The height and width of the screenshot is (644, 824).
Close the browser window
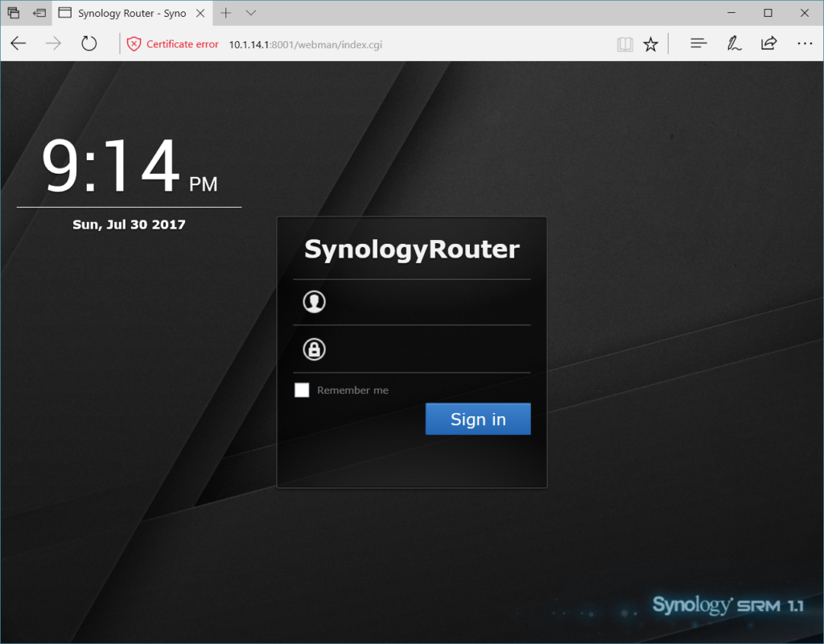click(804, 13)
